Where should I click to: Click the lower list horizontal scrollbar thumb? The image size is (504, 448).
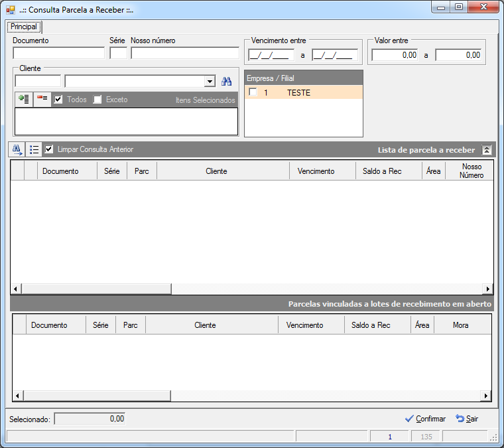pos(97,396)
